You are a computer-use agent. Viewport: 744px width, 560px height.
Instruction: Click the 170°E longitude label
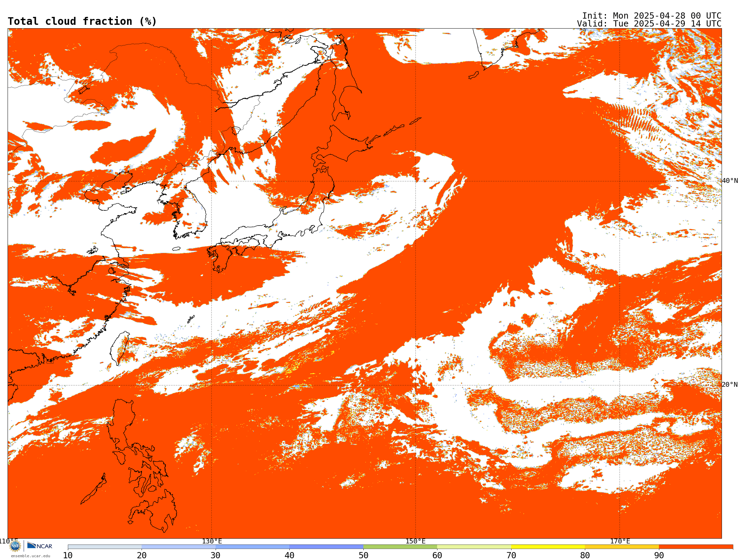(x=620, y=541)
